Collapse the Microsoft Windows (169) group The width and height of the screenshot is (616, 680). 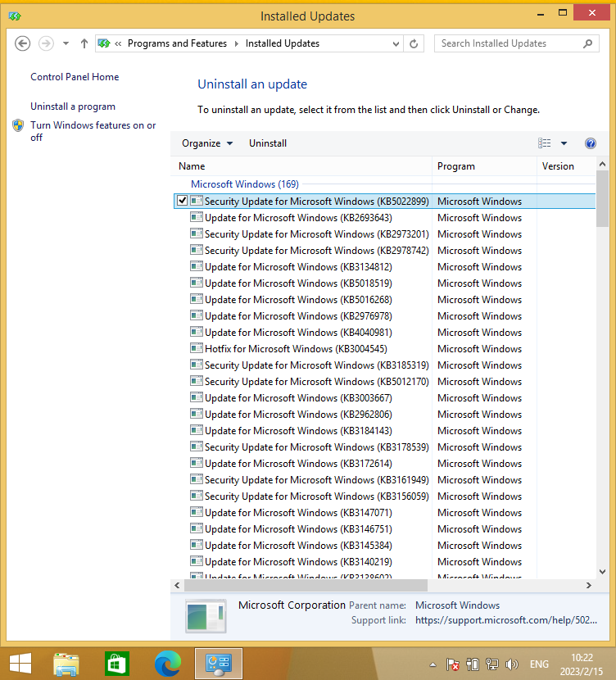tap(244, 184)
